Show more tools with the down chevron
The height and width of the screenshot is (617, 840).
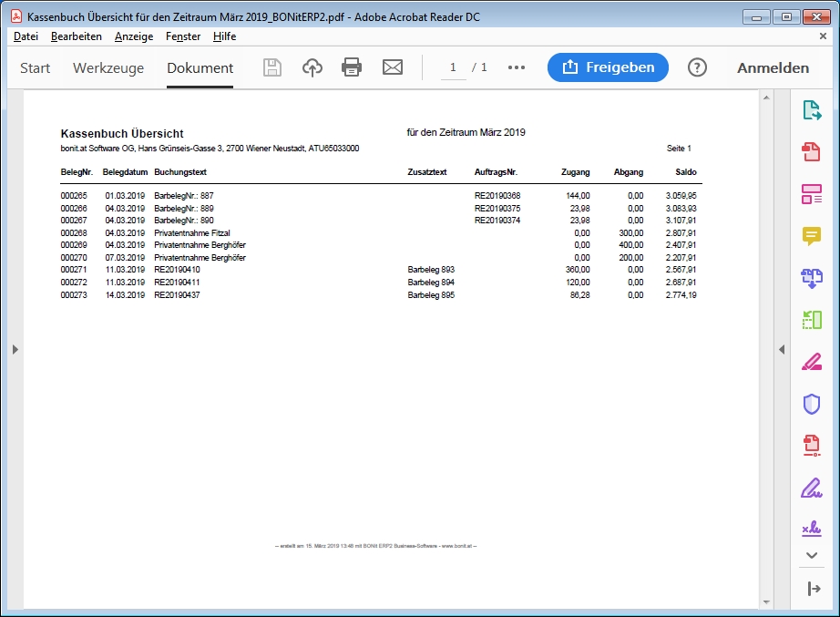(811, 554)
